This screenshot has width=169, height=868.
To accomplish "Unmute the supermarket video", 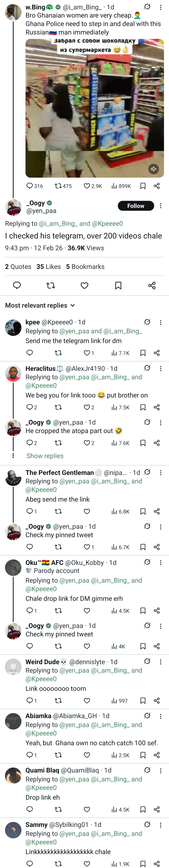I will pyautogui.click(x=154, y=169).
